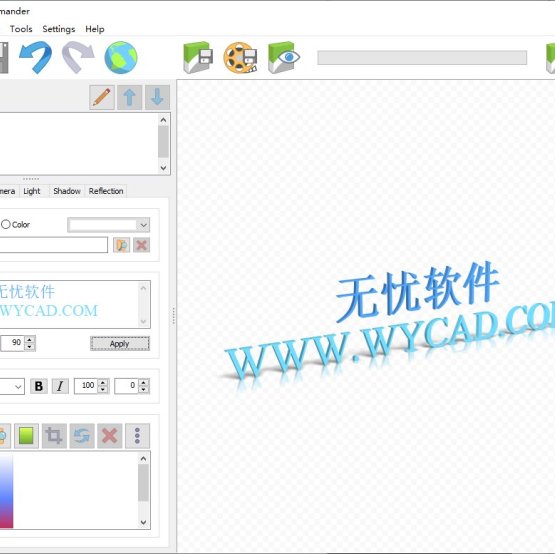Toggle Bold text style
This screenshot has width=555, height=554.
(39, 386)
